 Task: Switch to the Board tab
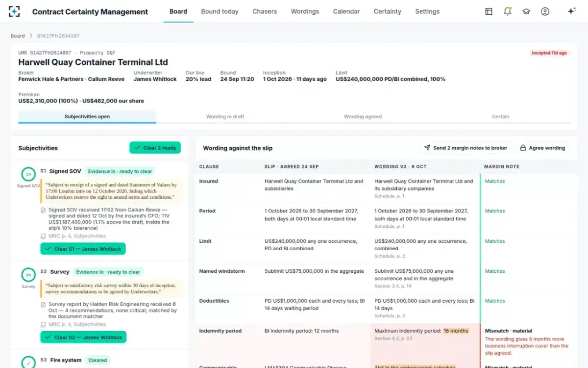pyautogui.click(x=178, y=11)
